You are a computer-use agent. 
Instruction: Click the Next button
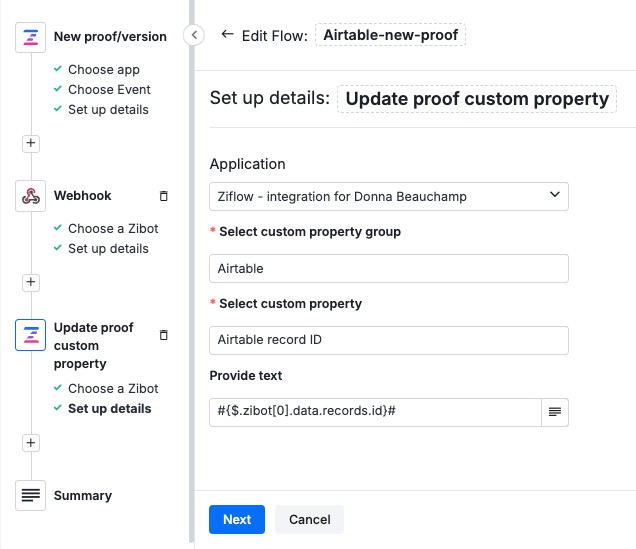point(237,519)
